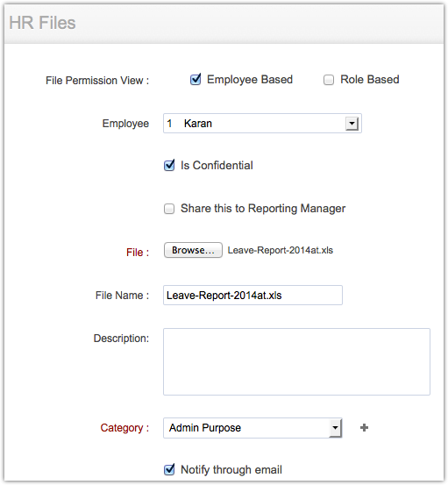
Task: Click the Browse... file button
Action: 193,250
